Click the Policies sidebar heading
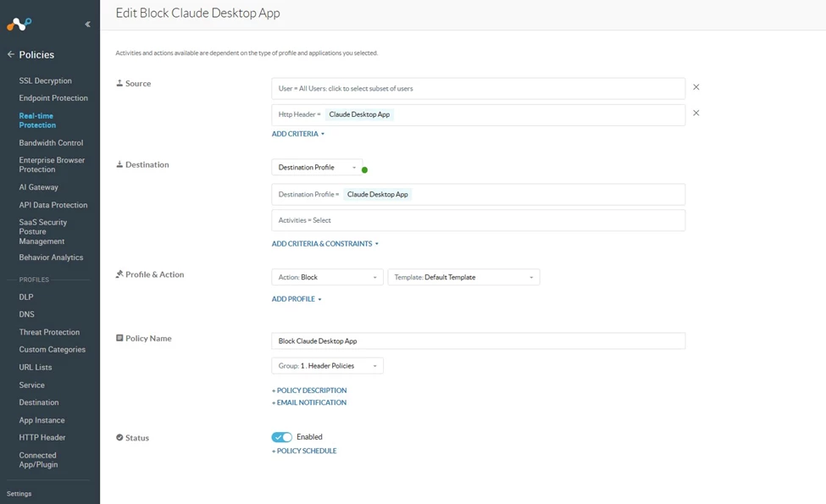This screenshot has height=504, width=826. coord(36,55)
